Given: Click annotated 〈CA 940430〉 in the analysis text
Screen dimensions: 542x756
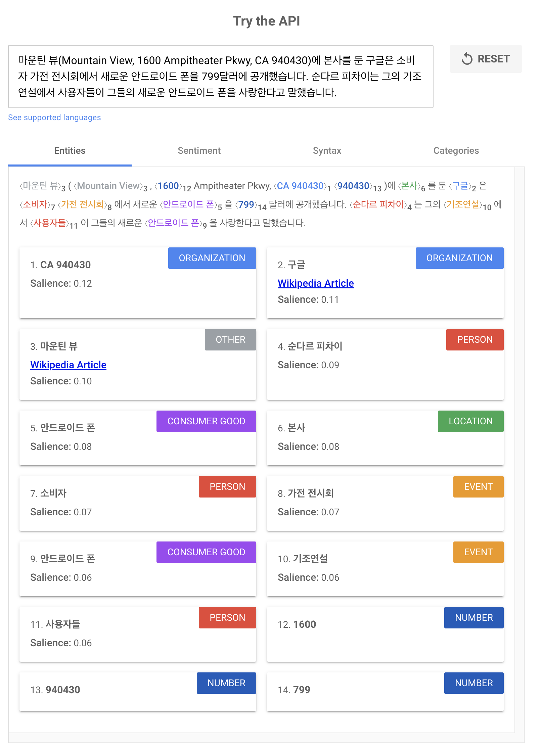Looking at the screenshot, I should pyautogui.click(x=300, y=186).
